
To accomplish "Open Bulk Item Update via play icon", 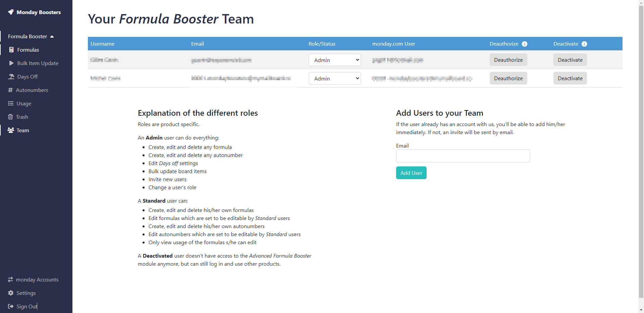I will point(11,63).
